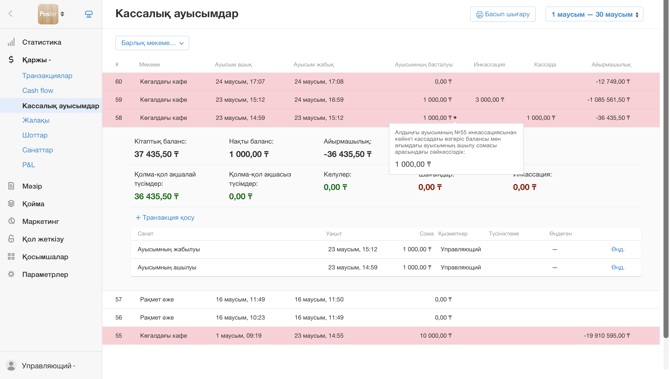Click the Қол жеткізу lock icon
Image resolution: width=670 pixels, height=379 pixels.
pos(11,239)
